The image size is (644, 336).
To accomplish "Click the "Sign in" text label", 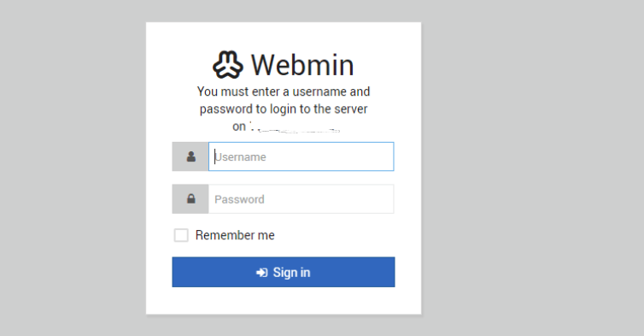I will pyautogui.click(x=291, y=272).
